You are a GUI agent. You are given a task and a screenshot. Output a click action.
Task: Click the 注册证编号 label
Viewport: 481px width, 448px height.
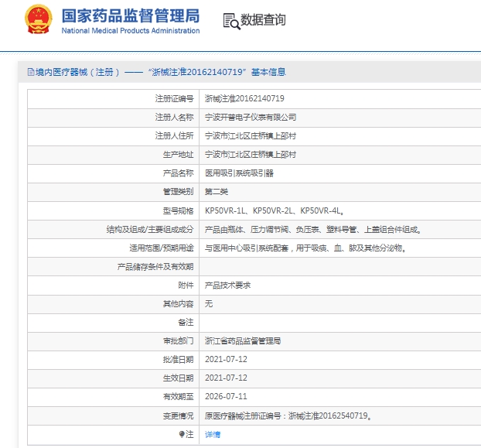coord(174,98)
